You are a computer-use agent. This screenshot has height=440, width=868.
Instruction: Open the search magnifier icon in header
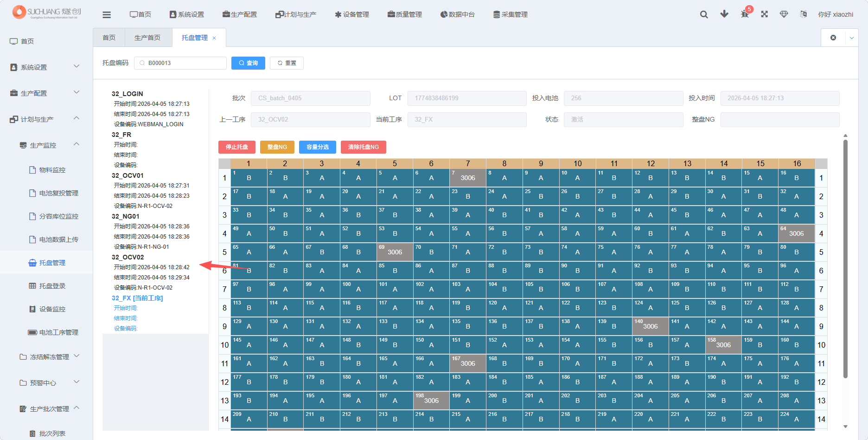click(704, 14)
